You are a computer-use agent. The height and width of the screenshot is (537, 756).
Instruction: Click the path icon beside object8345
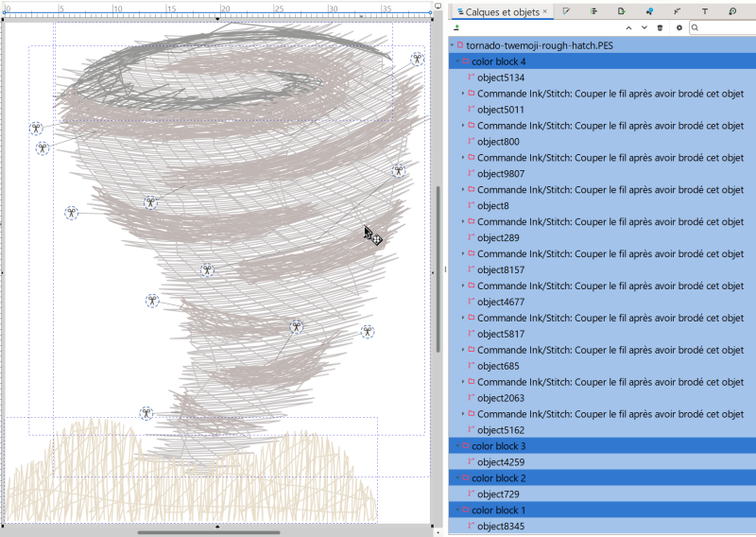[x=471, y=526]
